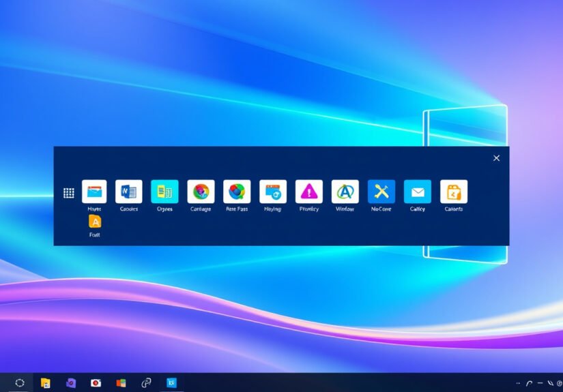Click the circle start button on the taskbar
The width and height of the screenshot is (563, 392).
pos(20,382)
